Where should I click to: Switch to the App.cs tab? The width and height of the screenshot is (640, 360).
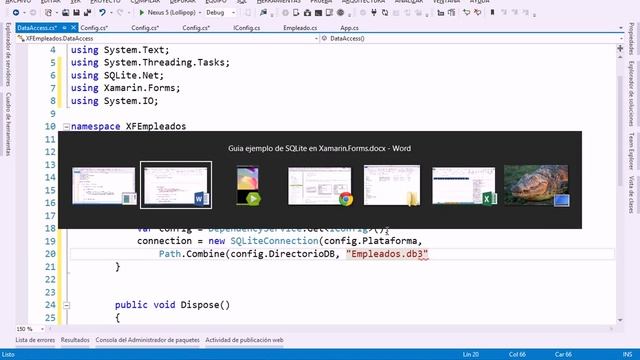click(349, 28)
